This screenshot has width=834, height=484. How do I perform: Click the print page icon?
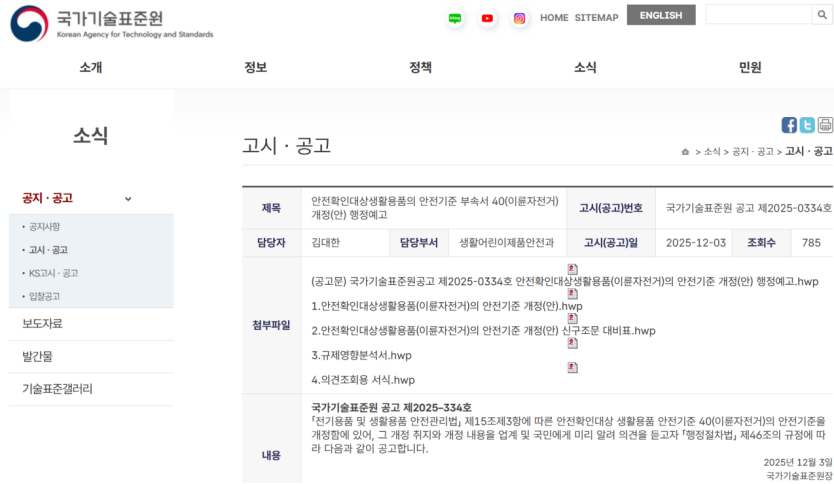coord(825,125)
